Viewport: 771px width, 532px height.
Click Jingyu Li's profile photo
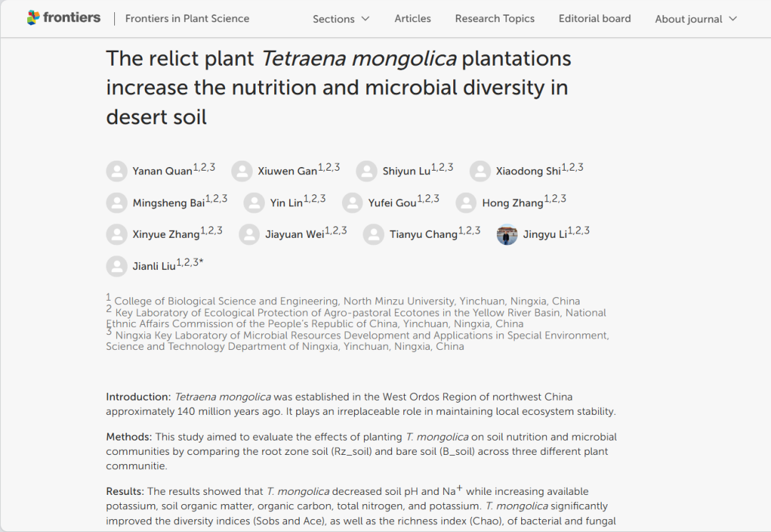(507, 234)
